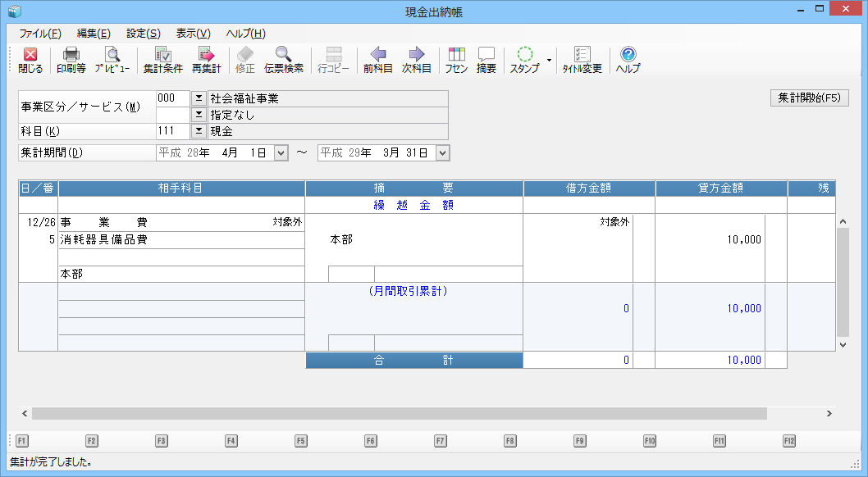Expand the スタンプ stamp dropdown arrow
868x477 pixels.
click(x=549, y=61)
